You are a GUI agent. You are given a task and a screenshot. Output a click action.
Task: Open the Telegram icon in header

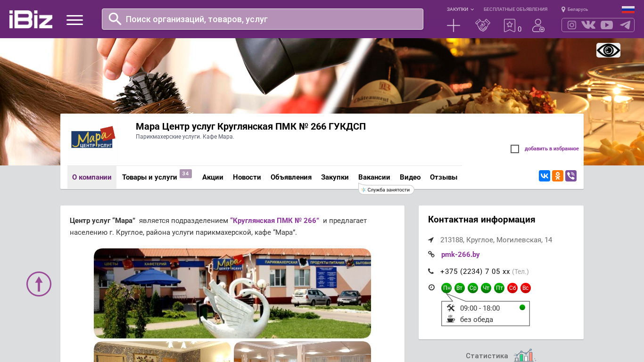point(625,25)
